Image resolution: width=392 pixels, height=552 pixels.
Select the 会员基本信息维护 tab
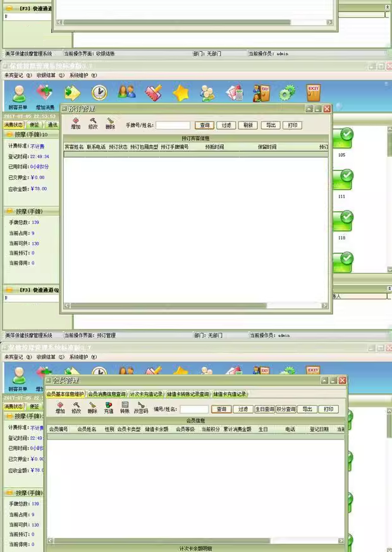pos(66,394)
